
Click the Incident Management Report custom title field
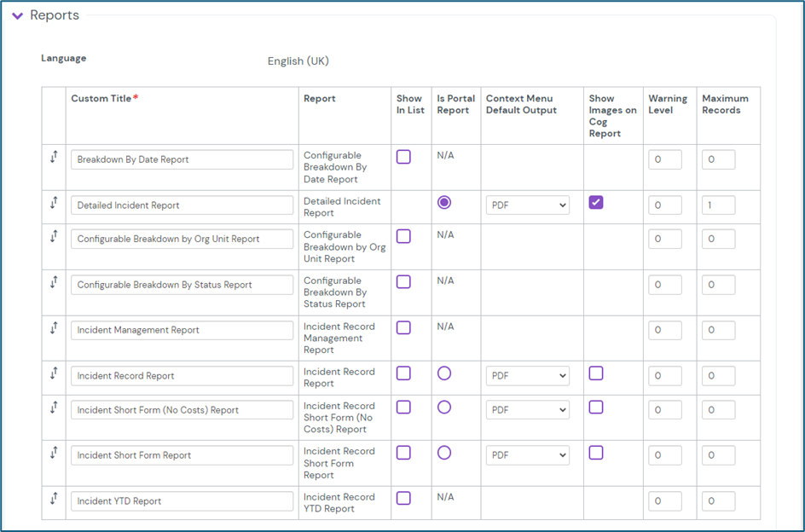pos(182,331)
